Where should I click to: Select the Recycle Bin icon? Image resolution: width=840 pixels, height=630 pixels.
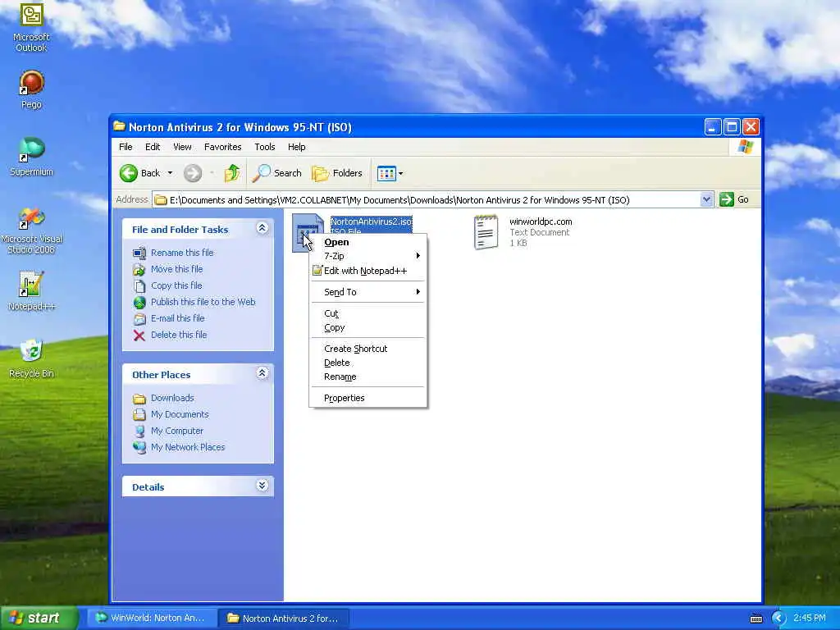tap(31, 358)
